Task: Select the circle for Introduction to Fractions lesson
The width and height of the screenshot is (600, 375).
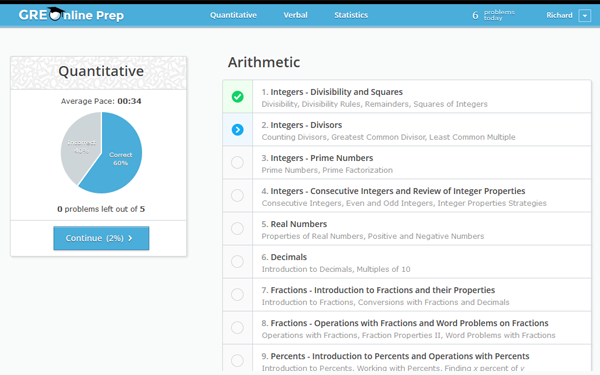Action: 238,295
